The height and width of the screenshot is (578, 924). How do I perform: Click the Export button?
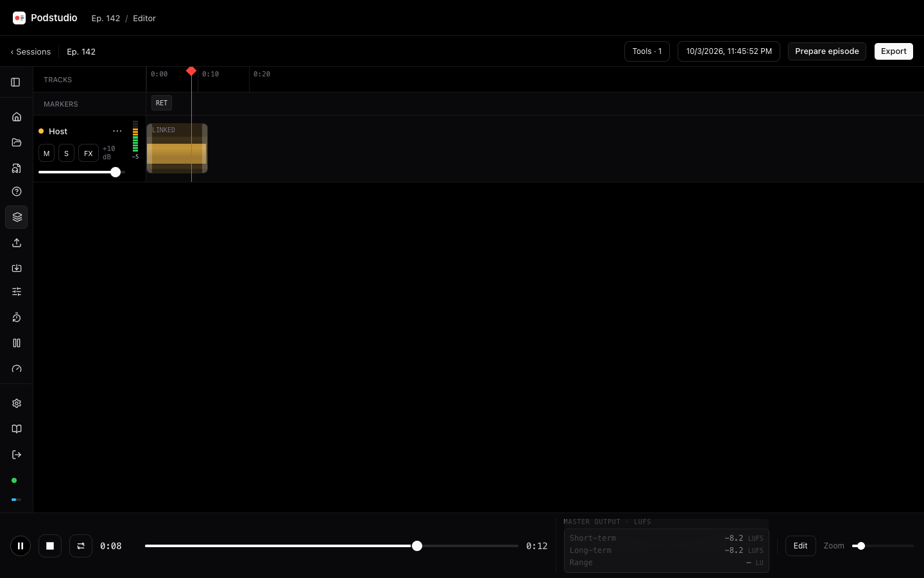tap(894, 51)
